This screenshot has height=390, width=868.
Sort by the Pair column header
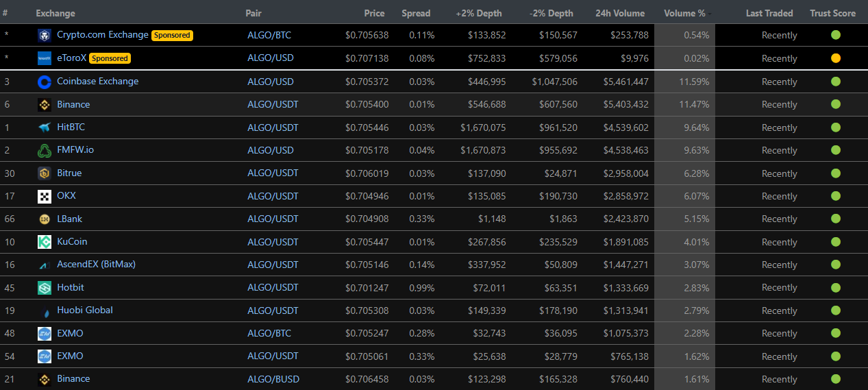(x=253, y=13)
